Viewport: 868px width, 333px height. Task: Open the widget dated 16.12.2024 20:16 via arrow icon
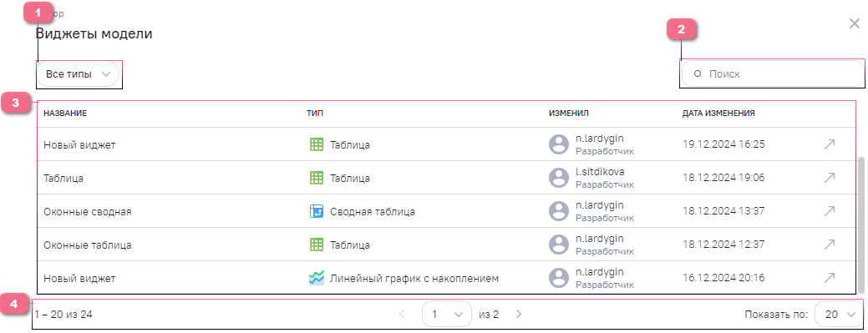point(830,278)
